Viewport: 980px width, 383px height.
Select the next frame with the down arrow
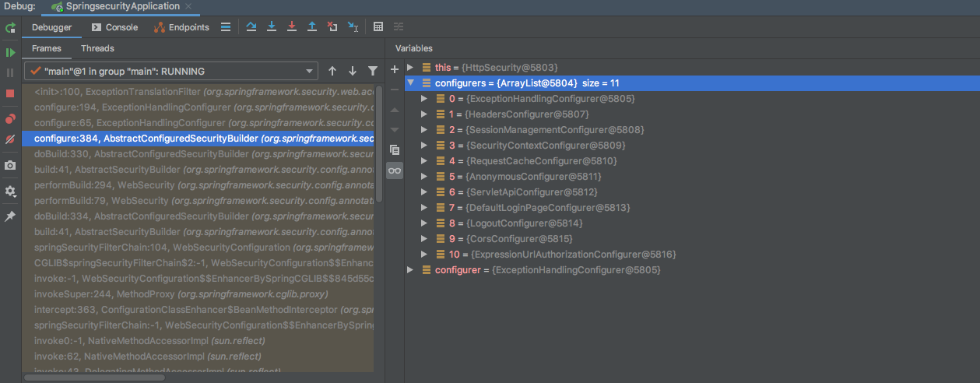pyautogui.click(x=353, y=71)
